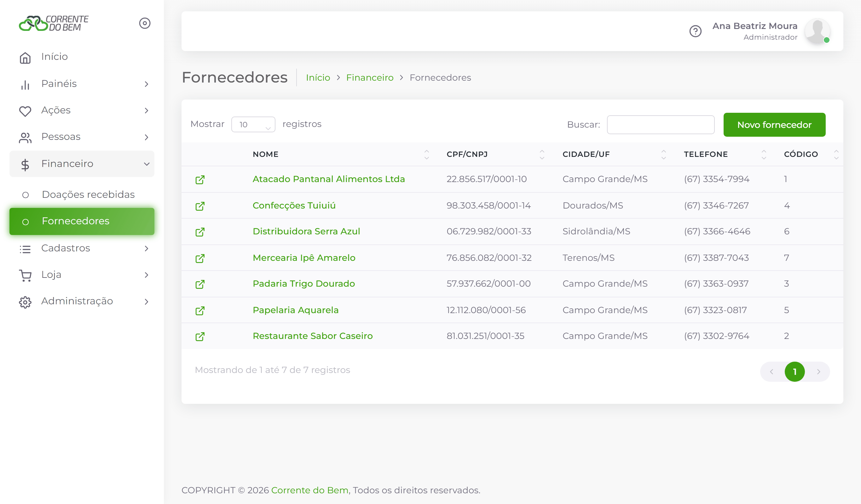Viewport: 861px width, 504px height.
Task: Open the Distribuidora Serra Azul link
Action: 306,231
